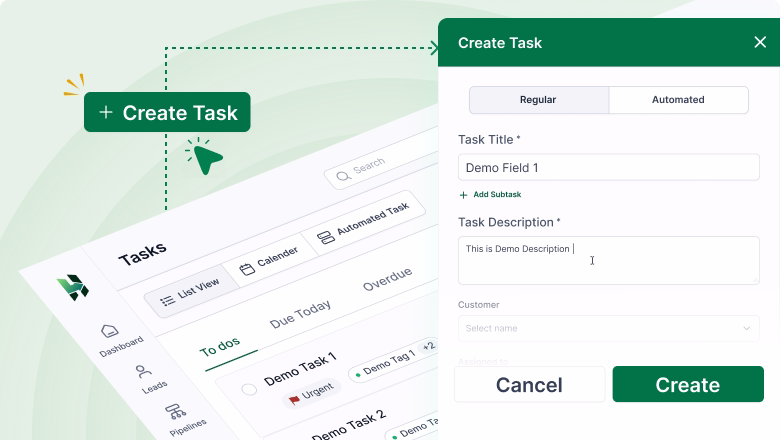Viewport: 780px width, 440px height.
Task: Switch to the To dos tab
Action: (x=220, y=347)
